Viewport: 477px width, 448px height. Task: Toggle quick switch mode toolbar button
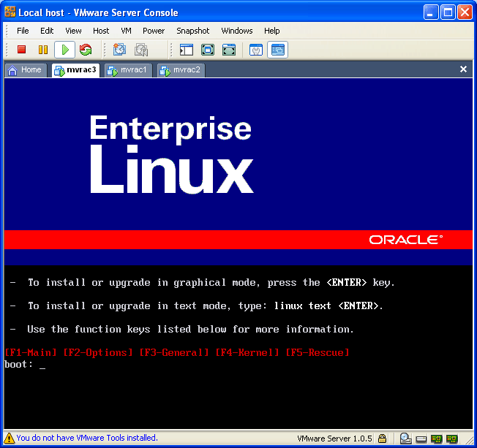[207, 50]
